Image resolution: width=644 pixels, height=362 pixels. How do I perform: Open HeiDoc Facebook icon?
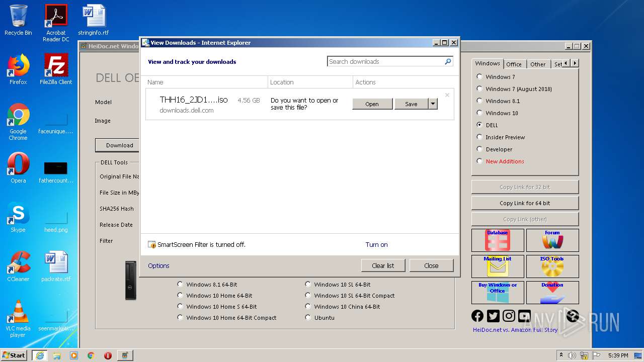pos(477,316)
